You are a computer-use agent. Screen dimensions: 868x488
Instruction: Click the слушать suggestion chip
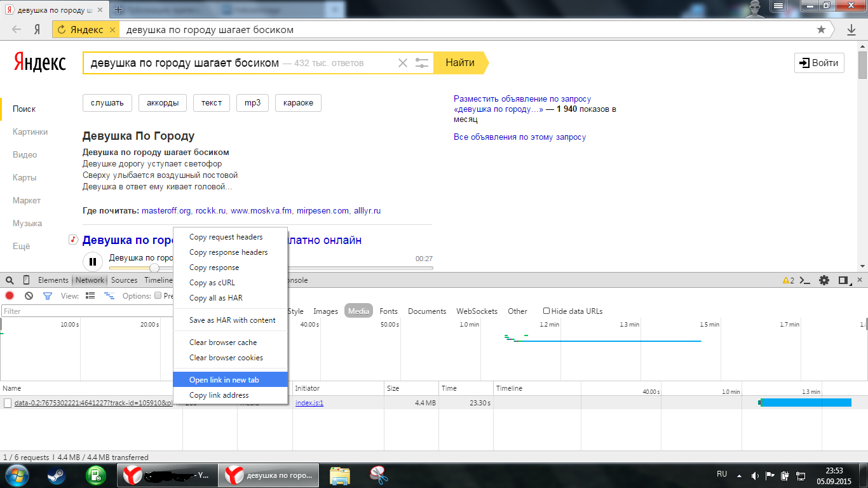pyautogui.click(x=107, y=103)
